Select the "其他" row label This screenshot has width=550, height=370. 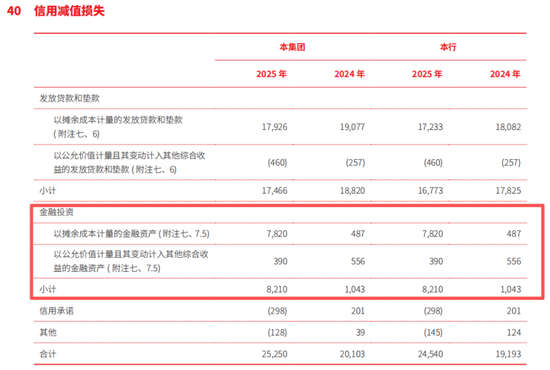pyautogui.click(x=48, y=332)
